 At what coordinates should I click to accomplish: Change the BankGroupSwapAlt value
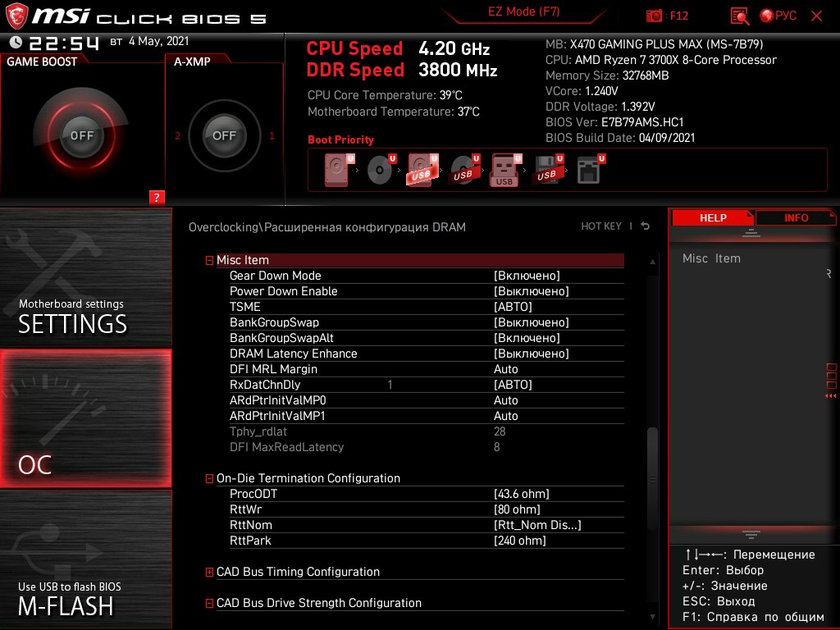click(527, 337)
